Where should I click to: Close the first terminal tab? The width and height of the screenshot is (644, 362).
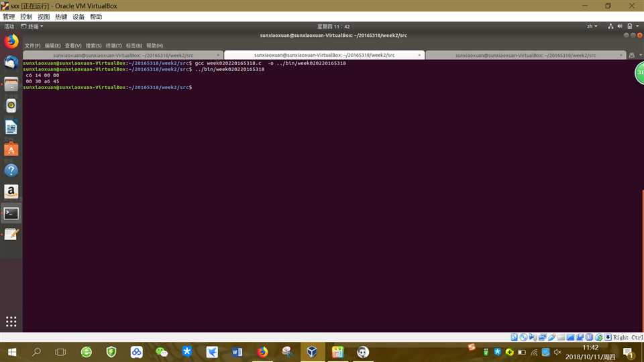(x=217, y=55)
